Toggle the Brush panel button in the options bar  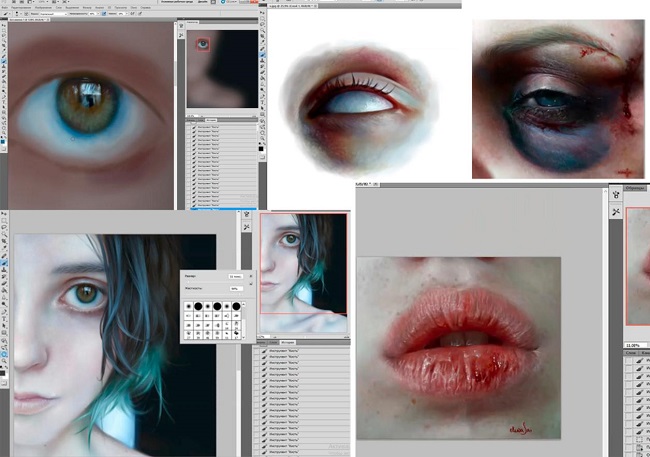[26, 13]
